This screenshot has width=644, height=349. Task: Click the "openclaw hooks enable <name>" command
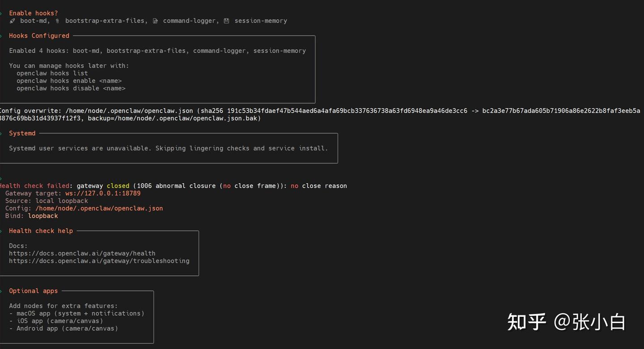pyautogui.click(x=69, y=81)
